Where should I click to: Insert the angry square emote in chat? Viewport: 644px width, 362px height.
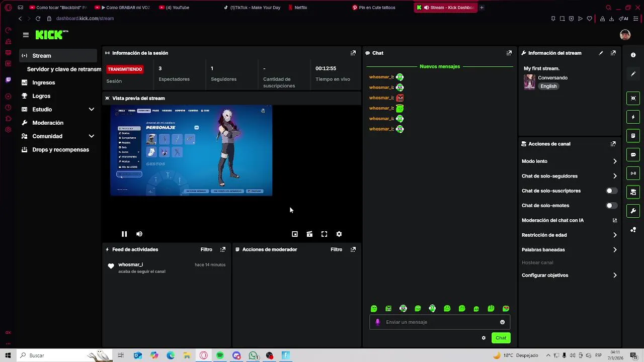pos(388,309)
